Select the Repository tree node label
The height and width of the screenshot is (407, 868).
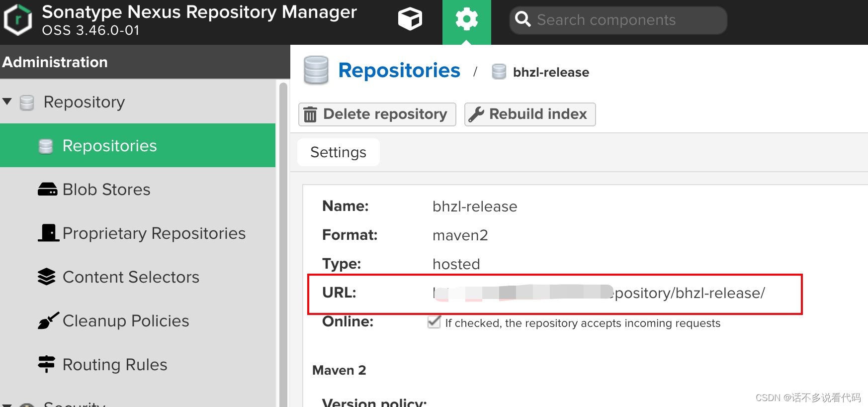click(x=84, y=102)
